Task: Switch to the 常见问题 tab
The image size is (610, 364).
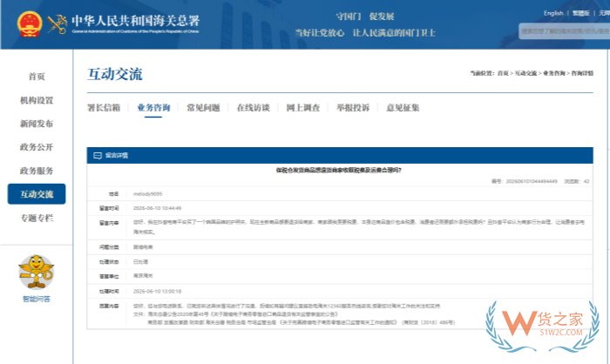Action: pyautogui.click(x=203, y=108)
